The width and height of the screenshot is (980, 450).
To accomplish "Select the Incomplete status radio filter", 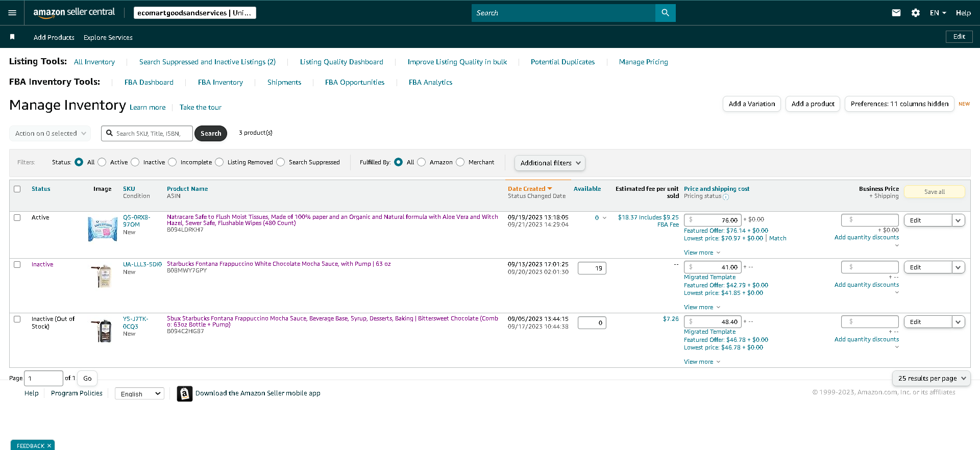I will point(173,162).
